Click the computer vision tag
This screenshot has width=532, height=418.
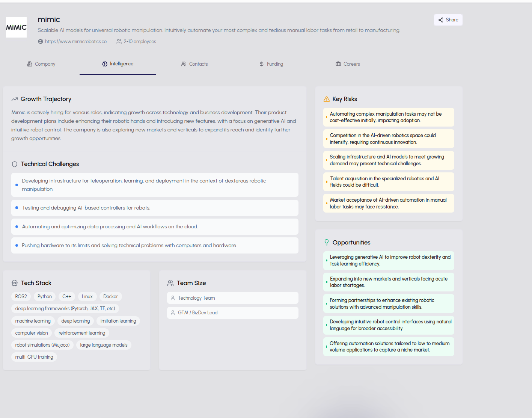(x=32, y=333)
